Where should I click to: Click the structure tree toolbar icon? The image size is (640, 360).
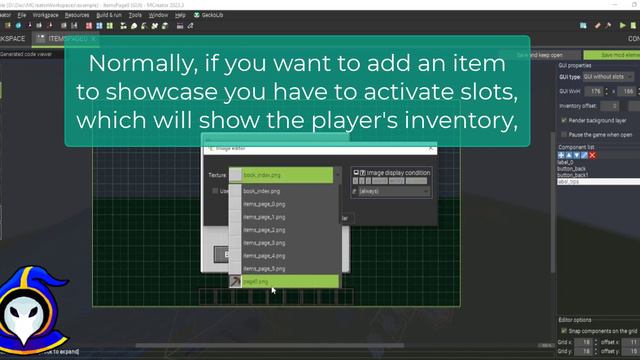(123, 26)
